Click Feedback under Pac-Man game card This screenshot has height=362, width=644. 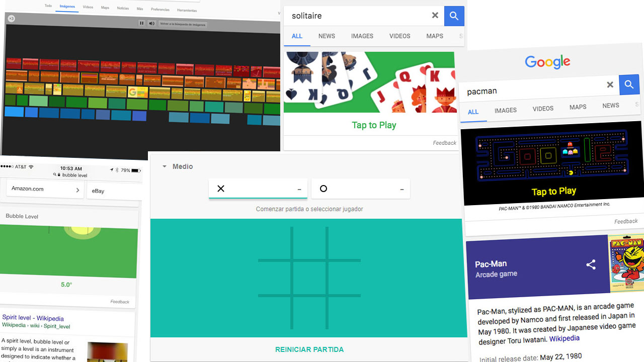(x=626, y=221)
